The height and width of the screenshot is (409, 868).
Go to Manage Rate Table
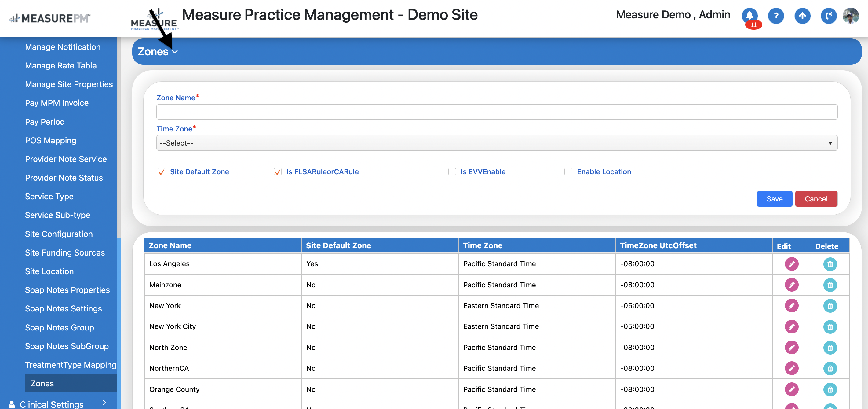click(61, 66)
